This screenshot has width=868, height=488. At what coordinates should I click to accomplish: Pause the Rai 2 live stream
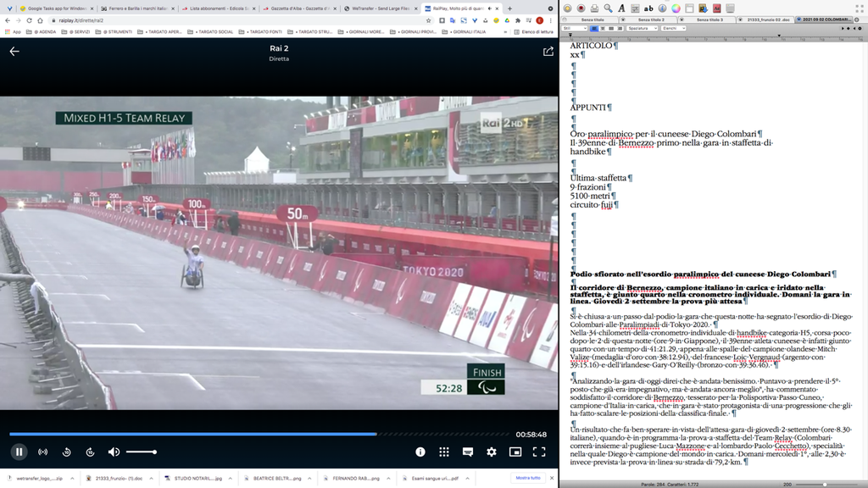coord(19,452)
